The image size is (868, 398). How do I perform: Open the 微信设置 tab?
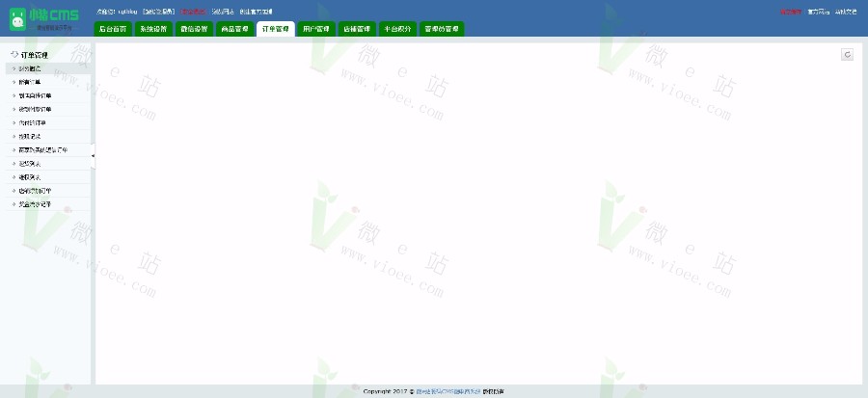point(194,29)
